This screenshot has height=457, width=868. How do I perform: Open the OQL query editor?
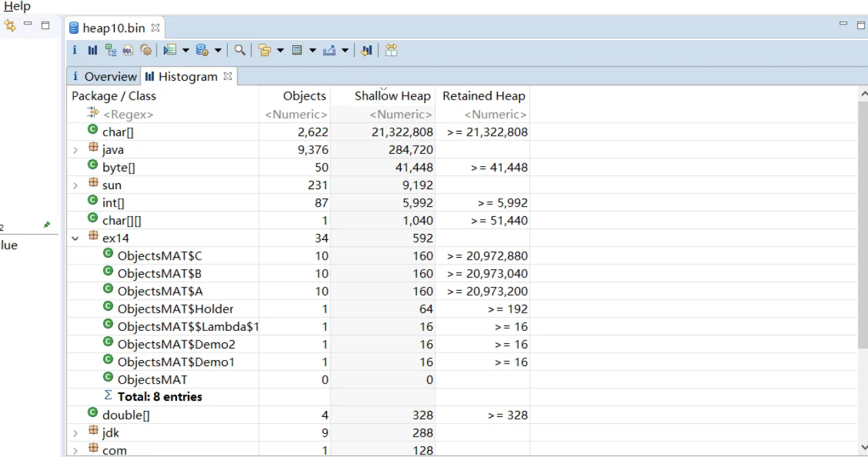click(128, 50)
